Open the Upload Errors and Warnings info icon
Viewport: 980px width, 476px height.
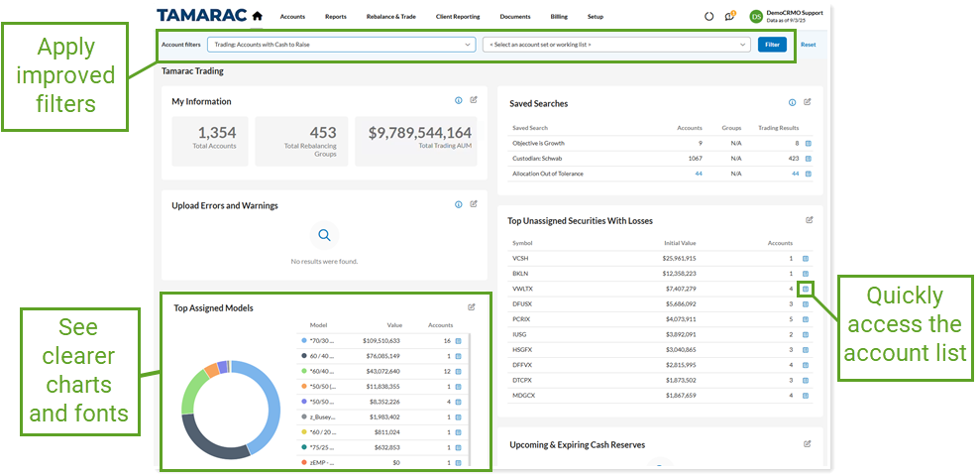point(458,205)
